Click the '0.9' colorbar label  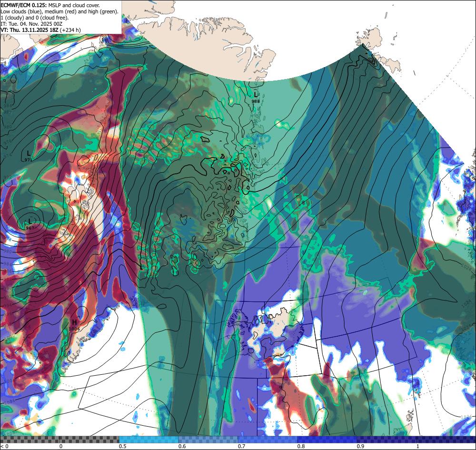tap(361, 446)
